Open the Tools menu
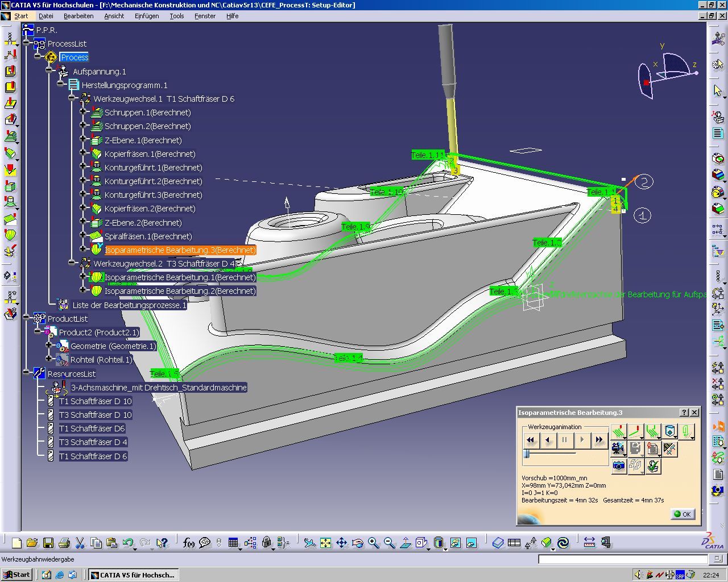728x582 pixels. [177, 16]
